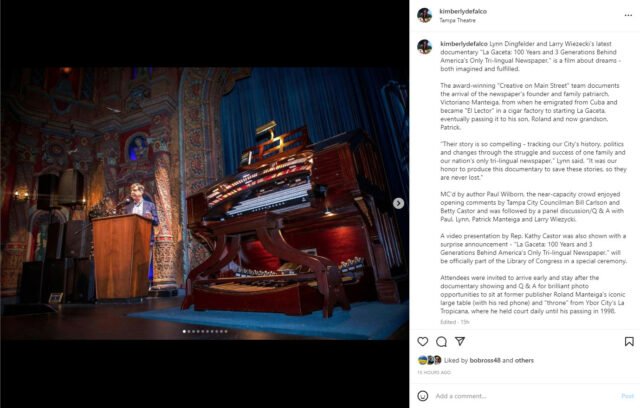The image size is (640, 408).
Task: Like the post with the heart icon
Action: (422, 341)
